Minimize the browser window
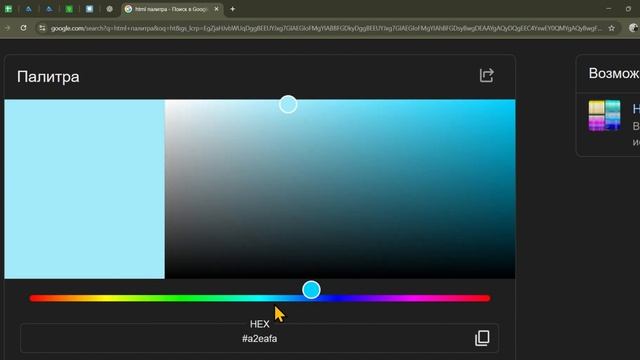This screenshot has width=640, height=360. [x=609, y=9]
